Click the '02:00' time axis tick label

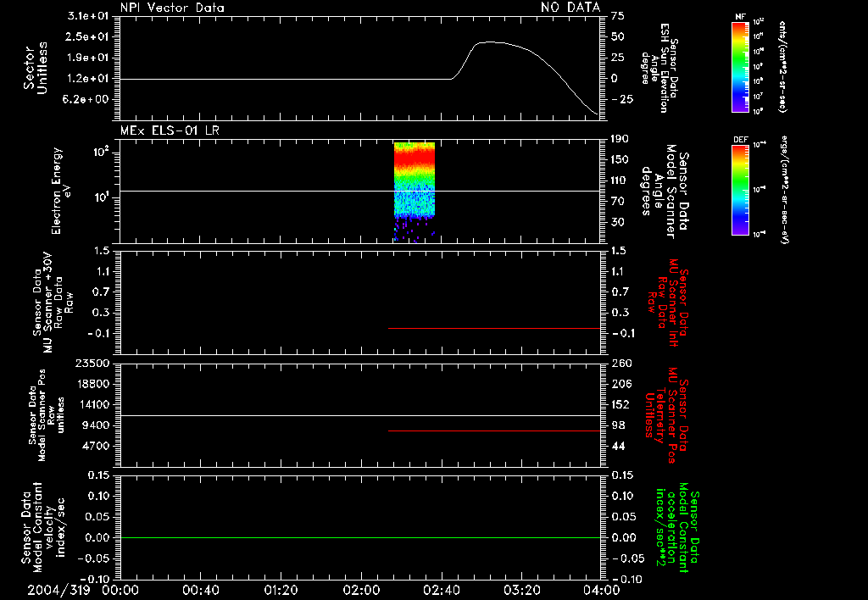coord(361,590)
